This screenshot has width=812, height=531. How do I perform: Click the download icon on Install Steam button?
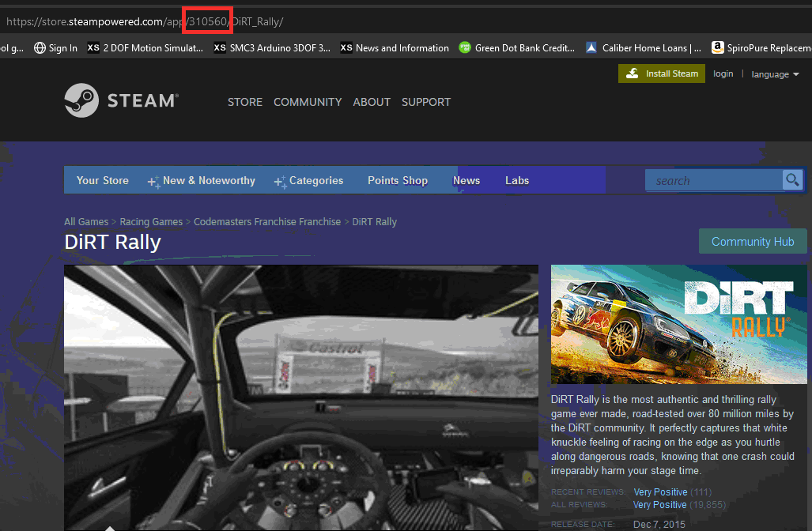[633, 73]
